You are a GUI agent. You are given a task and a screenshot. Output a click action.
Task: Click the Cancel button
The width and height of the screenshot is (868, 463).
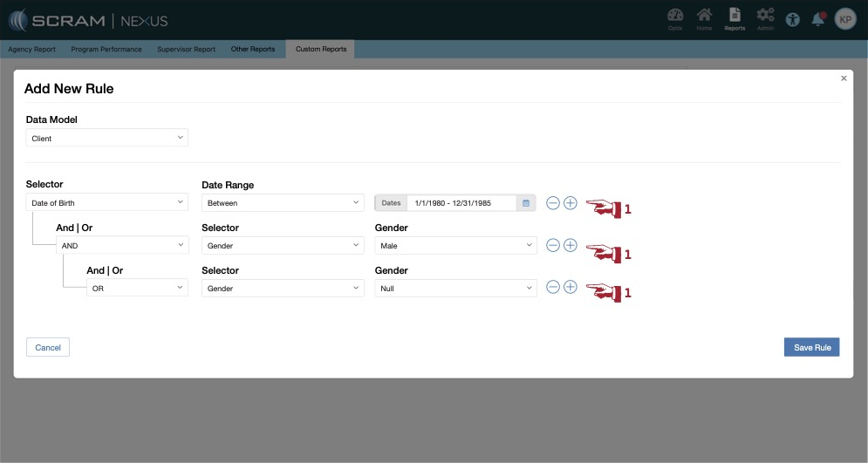click(48, 348)
